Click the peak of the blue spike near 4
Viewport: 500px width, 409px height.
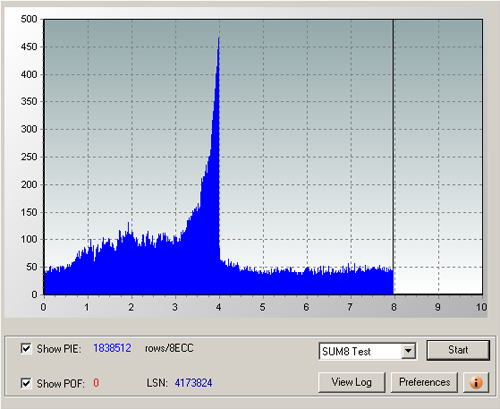pos(219,38)
